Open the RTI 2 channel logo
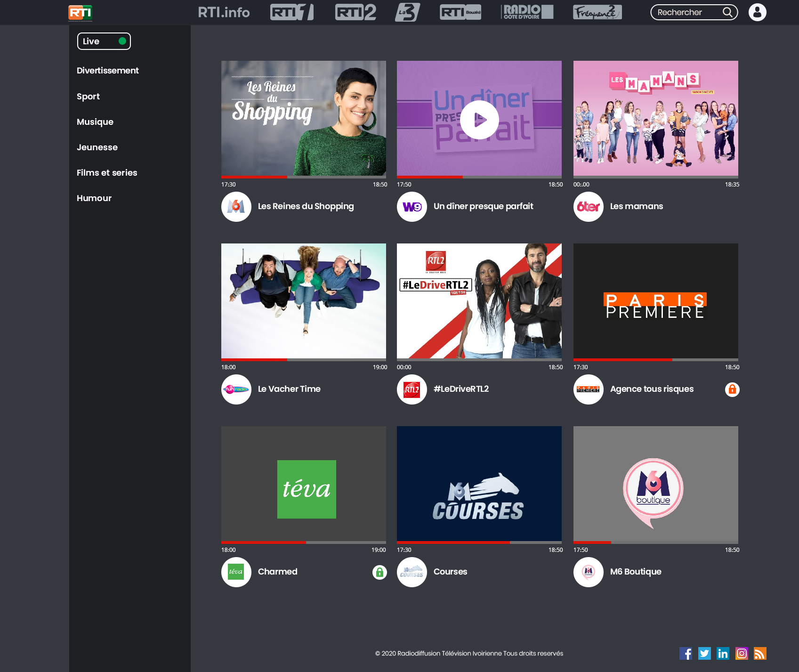Viewport: 799px width, 672px height. pos(355,12)
